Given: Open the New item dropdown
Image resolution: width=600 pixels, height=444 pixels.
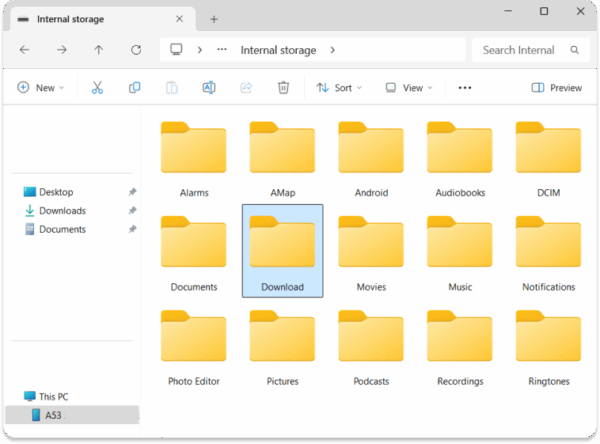Looking at the screenshot, I should point(40,88).
